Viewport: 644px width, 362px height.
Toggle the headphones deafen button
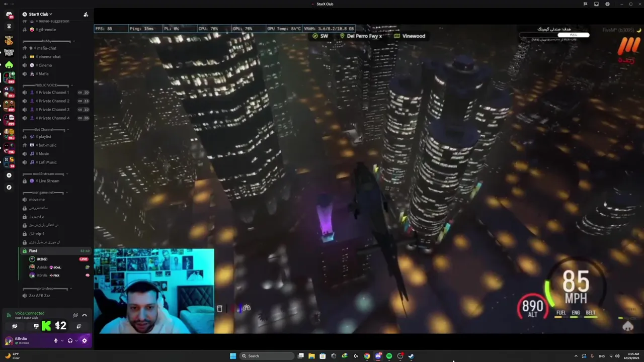(x=70, y=340)
